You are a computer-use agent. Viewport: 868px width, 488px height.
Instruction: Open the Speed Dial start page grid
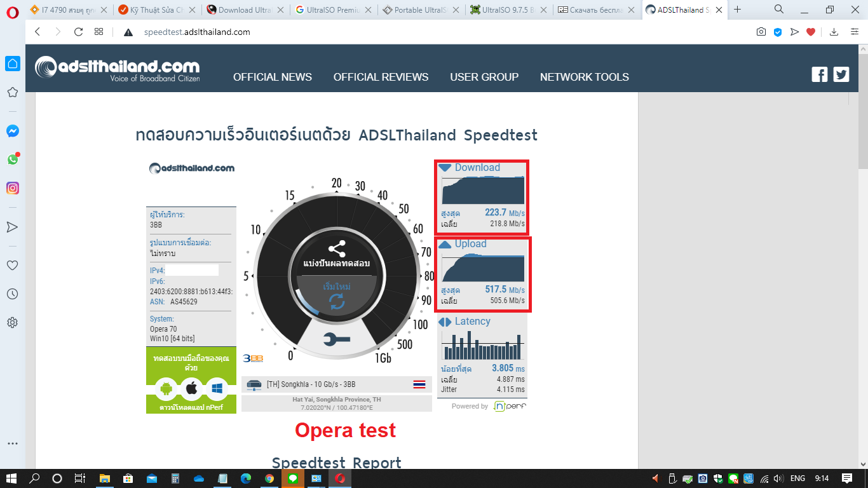[x=98, y=32]
